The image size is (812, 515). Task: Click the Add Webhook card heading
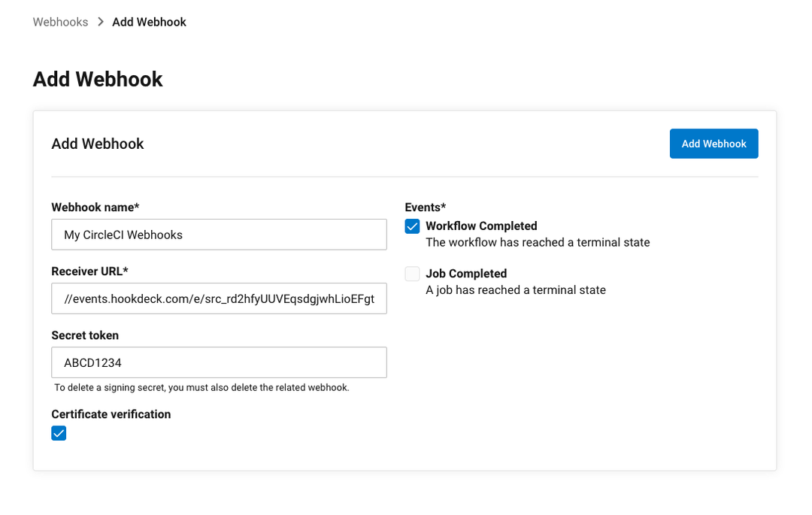(98, 144)
